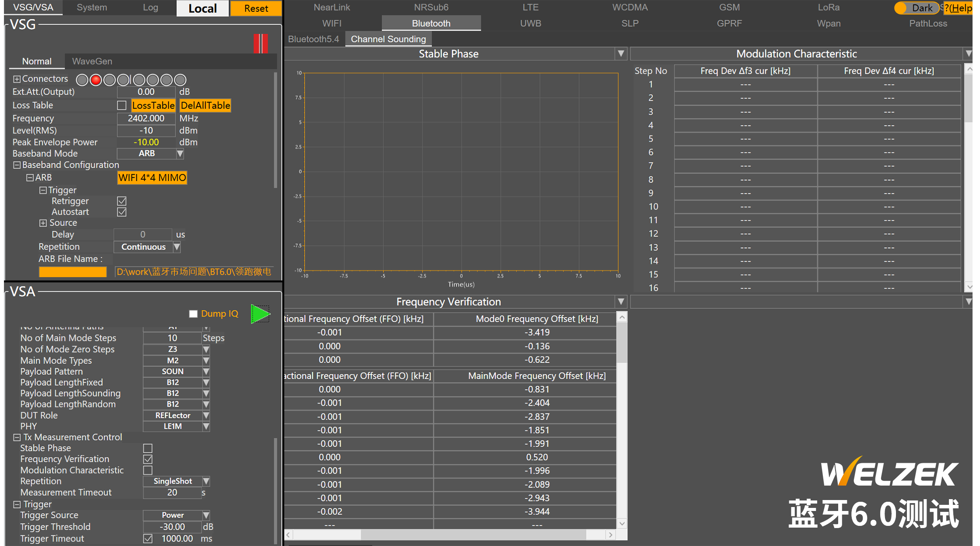
Task: Click the last connector circle in the row
Action: (180, 80)
